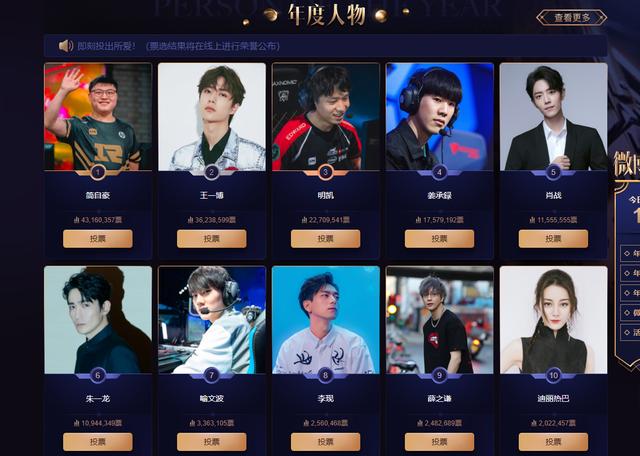Vote for 王一博 with 投票 button
The width and height of the screenshot is (640, 456).
[211, 238]
